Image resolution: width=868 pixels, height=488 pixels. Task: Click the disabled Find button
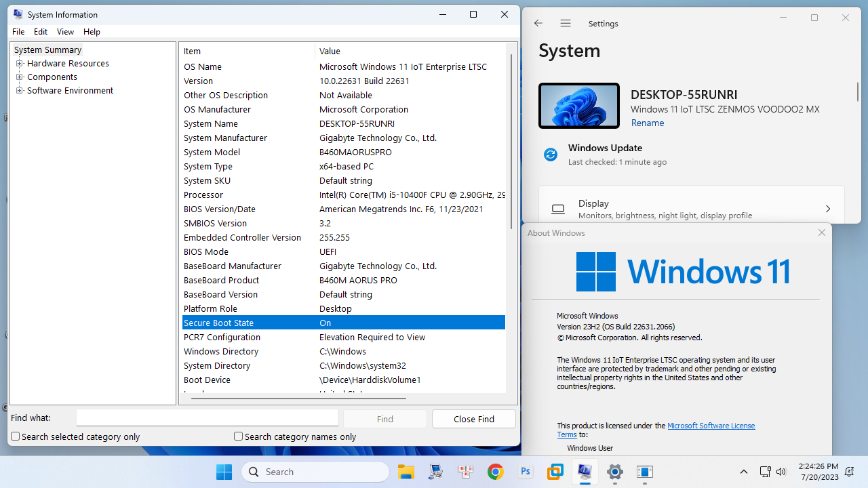385,419
